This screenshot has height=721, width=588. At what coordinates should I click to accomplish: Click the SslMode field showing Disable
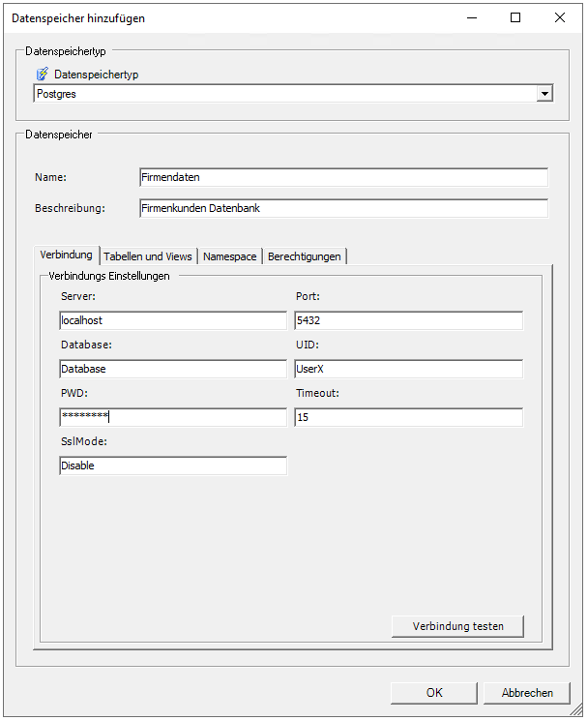[173, 466]
